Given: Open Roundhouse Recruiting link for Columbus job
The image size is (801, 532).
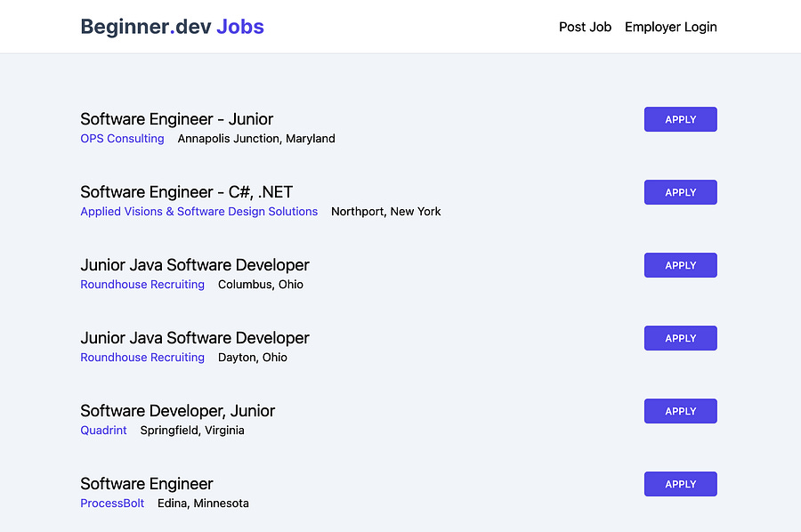Looking at the screenshot, I should click(x=142, y=285).
